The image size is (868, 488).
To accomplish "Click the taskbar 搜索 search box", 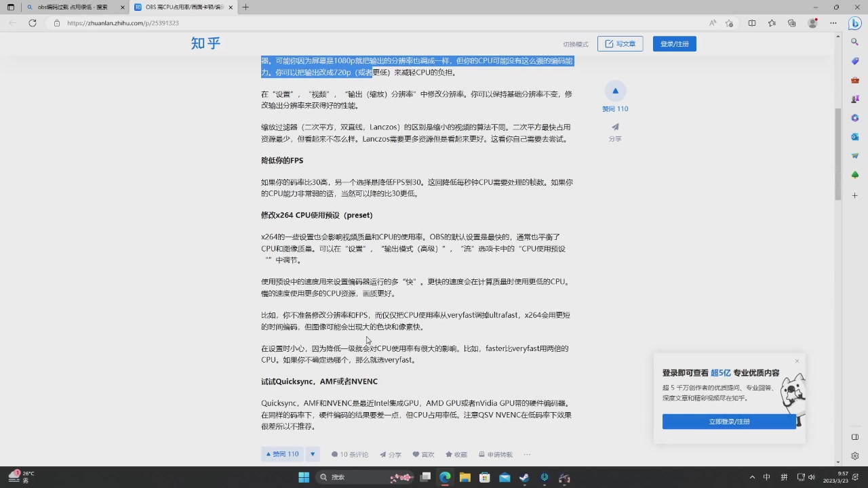I will [x=366, y=477].
